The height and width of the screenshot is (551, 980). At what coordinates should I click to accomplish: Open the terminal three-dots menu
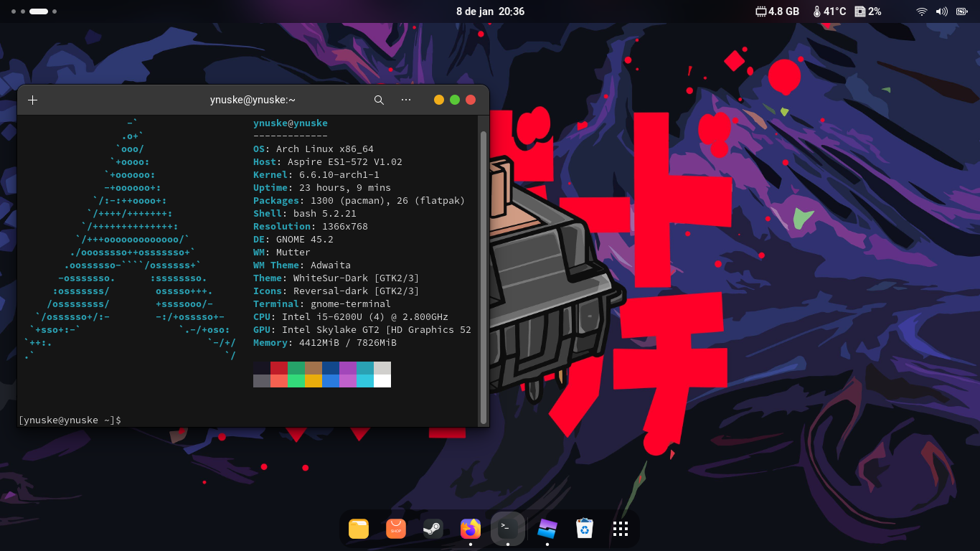(x=406, y=100)
